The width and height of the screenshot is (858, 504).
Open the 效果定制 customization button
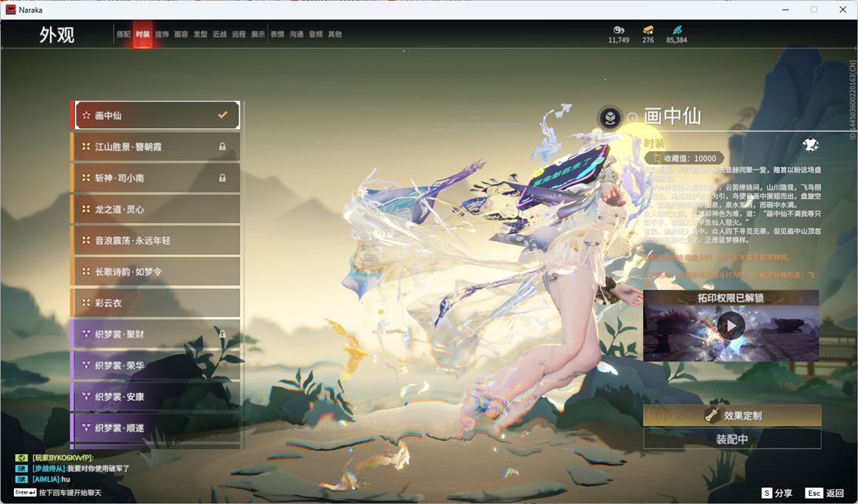pos(732,416)
